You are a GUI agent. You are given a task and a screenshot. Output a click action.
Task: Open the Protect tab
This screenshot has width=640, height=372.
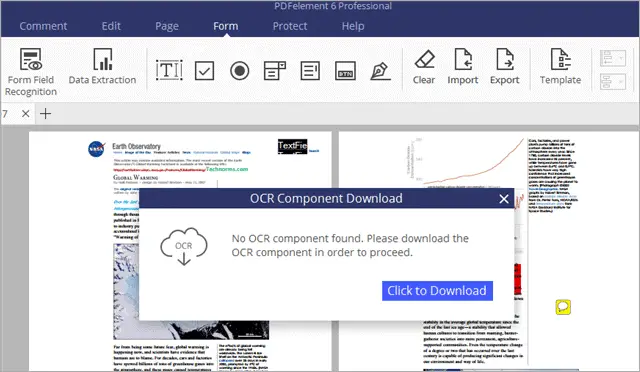tap(290, 26)
